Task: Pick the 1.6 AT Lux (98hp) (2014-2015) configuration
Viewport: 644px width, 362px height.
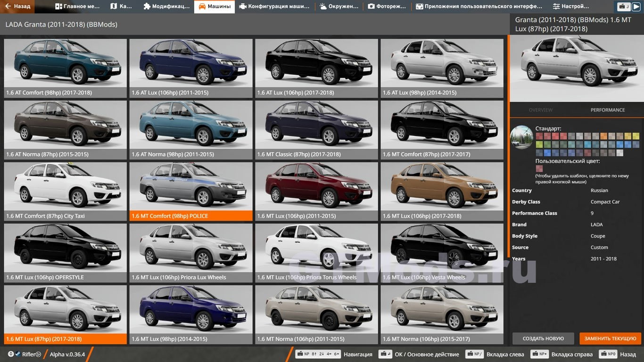Action: [442, 68]
